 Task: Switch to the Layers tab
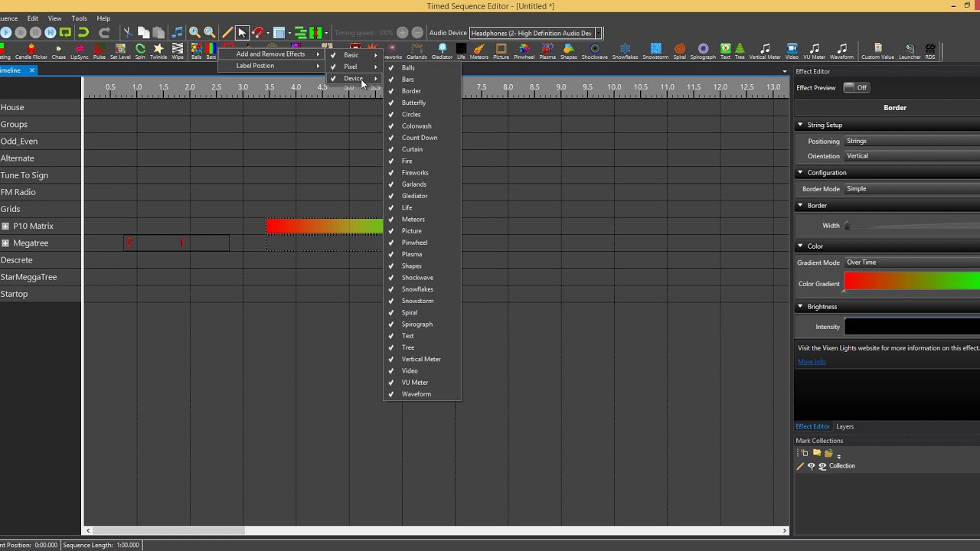[x=844, y=426]
